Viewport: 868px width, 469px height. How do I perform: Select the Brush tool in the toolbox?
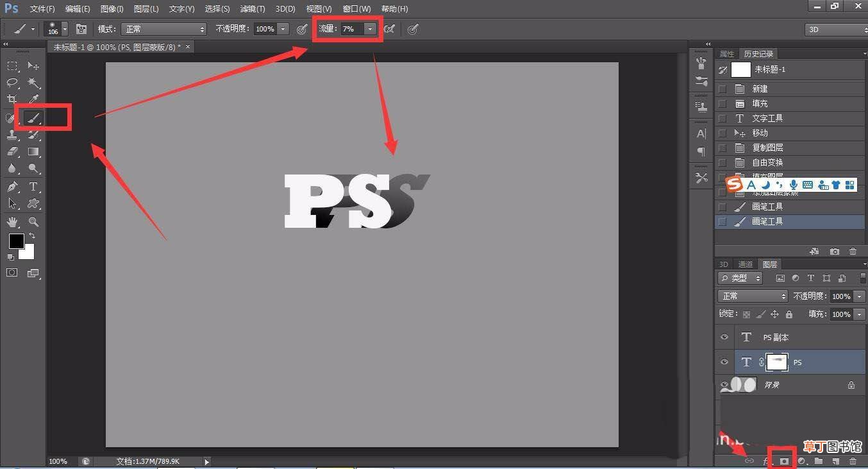coord(33,117)
